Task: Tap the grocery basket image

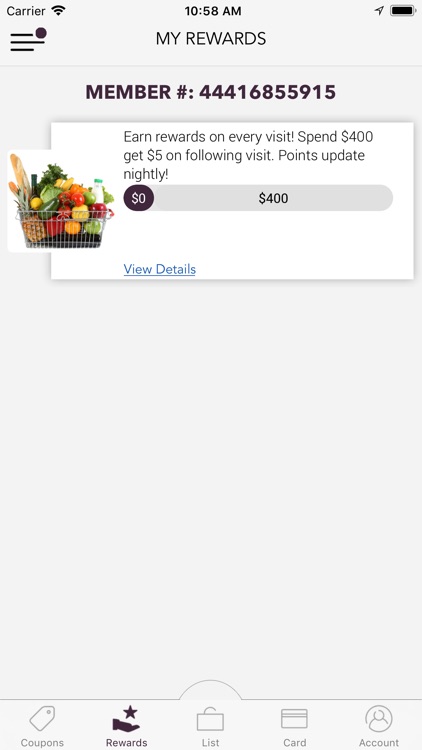Action: coord(61,201)
